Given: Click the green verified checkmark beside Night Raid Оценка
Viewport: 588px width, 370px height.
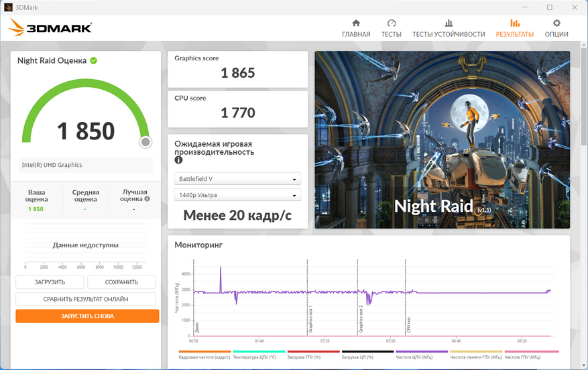Looking at the screenshot, I should [94, 60].
